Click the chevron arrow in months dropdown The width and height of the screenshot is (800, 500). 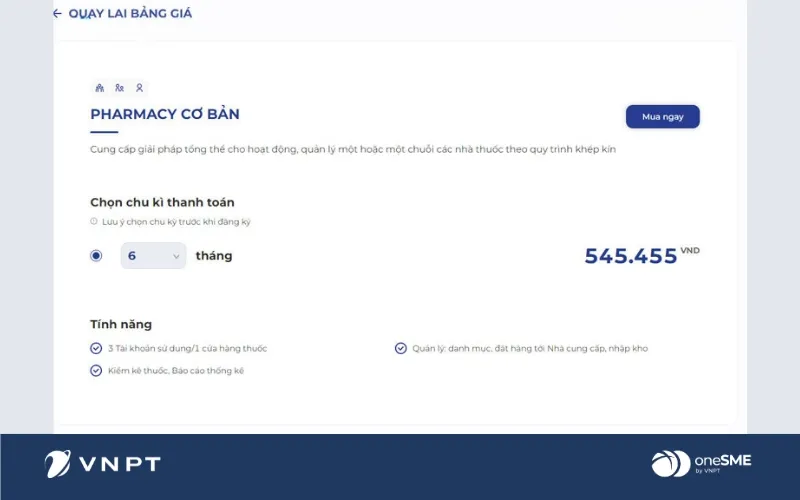point(177,257)
